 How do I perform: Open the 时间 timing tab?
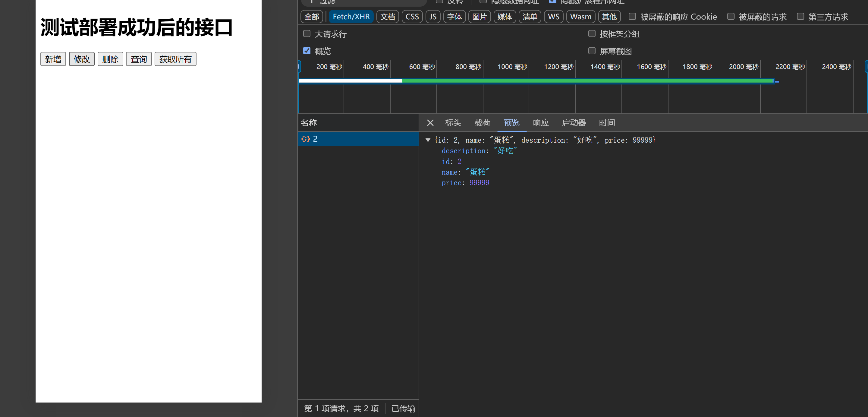(x=607, y=123)
